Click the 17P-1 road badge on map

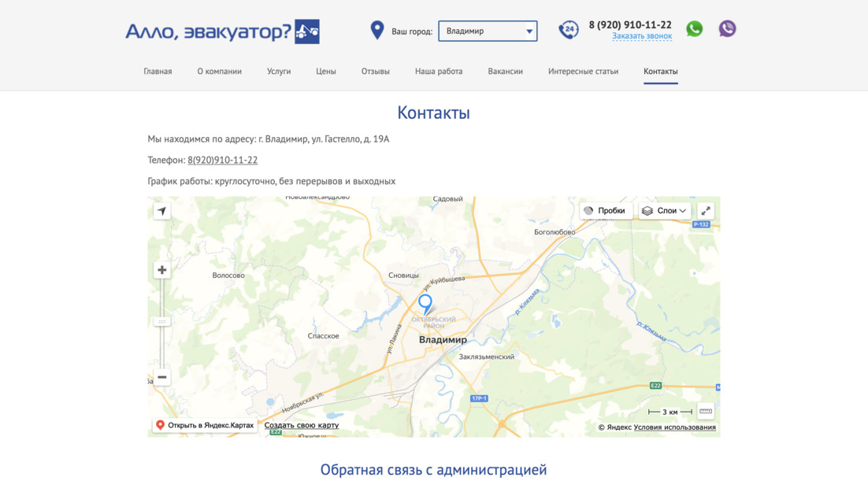[x=479, y=398]
